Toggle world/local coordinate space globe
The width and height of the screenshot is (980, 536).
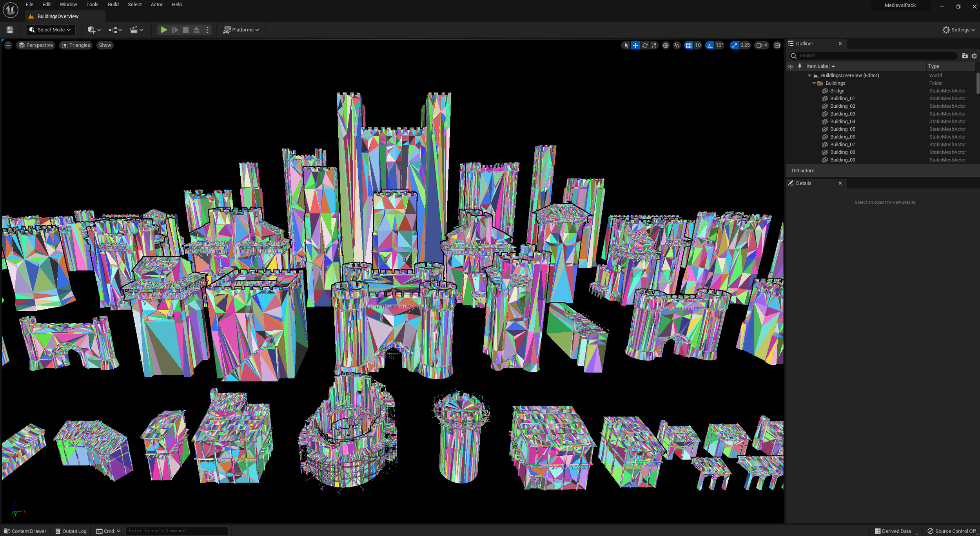(666, 45)
